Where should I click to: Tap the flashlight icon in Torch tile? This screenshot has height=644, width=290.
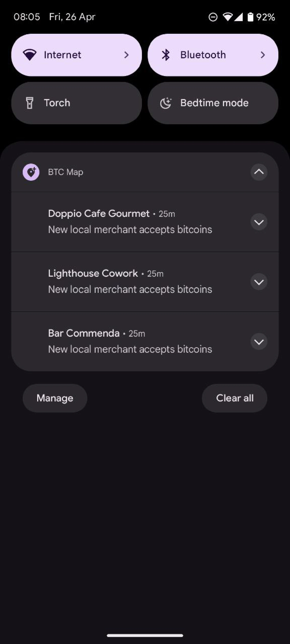[x=30, y=103]
